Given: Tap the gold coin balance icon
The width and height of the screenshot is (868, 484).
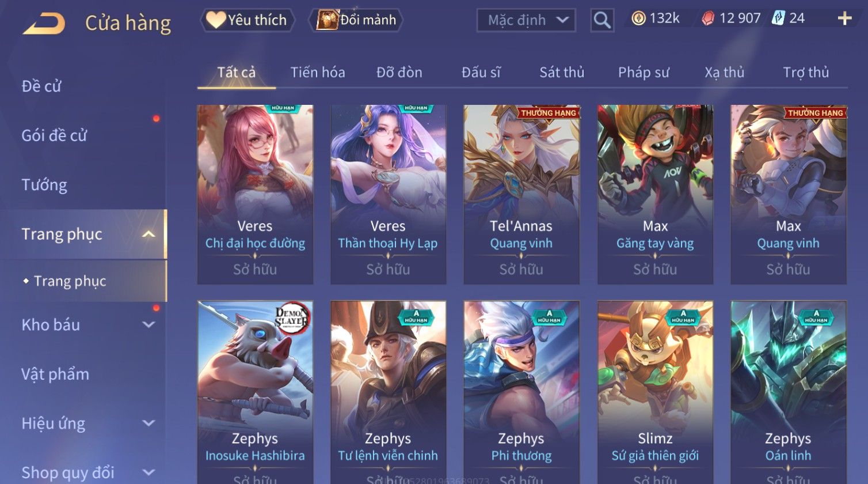Looking at the screenshot, I should click(x=638, y=18).
